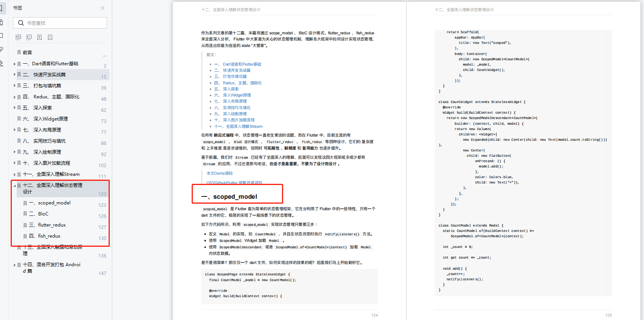Go to 四、fish_redux sub-bookmark
Screen dimensions: 644x320
[x=45, y=236]
